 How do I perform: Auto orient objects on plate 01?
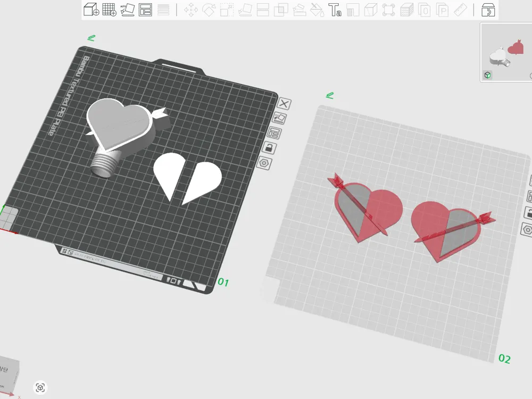[279, 119]
